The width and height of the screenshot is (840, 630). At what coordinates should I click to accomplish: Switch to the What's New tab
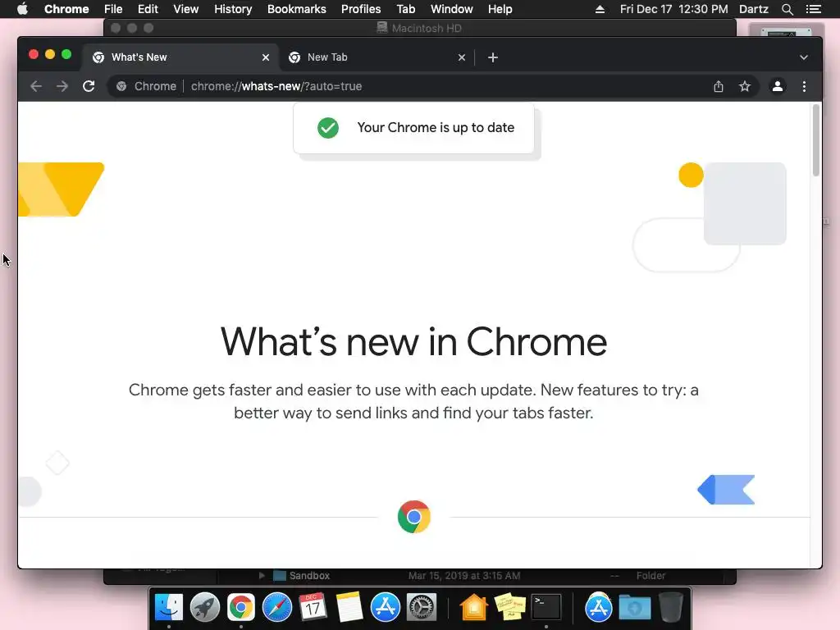click(180, 57)
